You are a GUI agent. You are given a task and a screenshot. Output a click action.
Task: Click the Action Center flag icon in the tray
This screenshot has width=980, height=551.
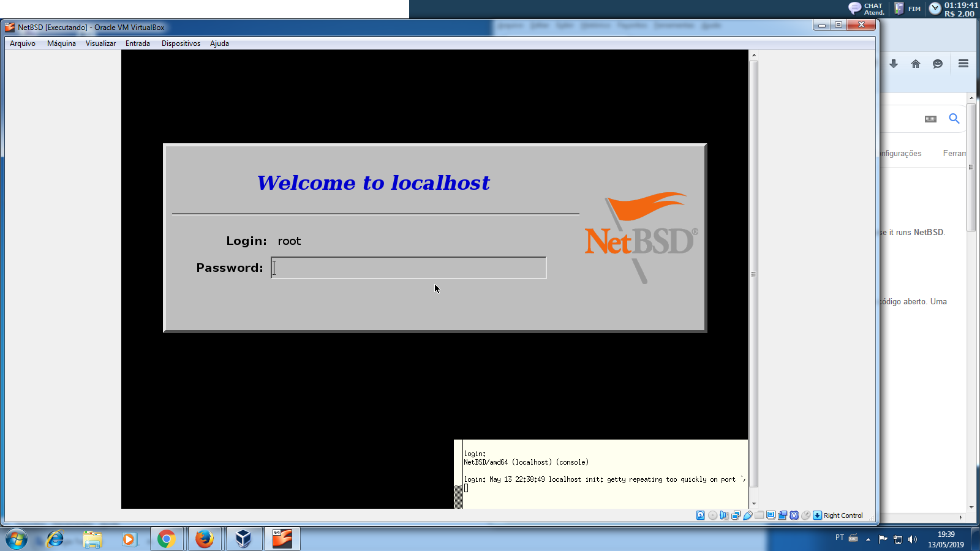coord(883,539)
